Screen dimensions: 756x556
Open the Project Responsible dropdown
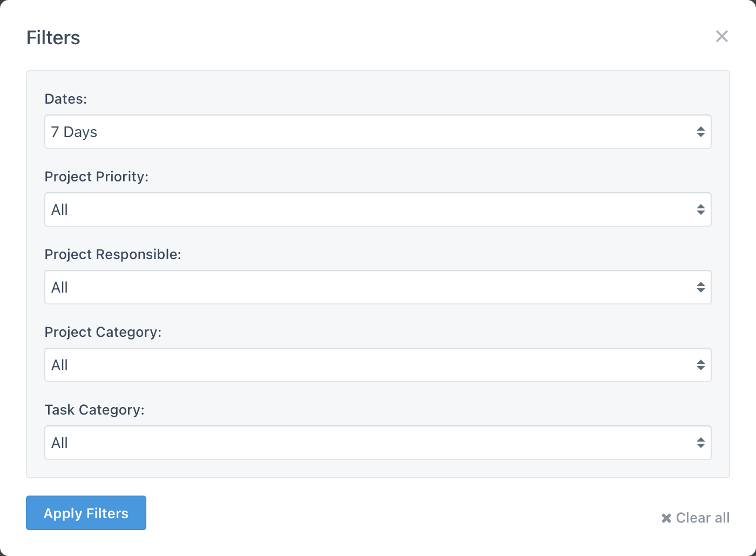click(378, 287)
